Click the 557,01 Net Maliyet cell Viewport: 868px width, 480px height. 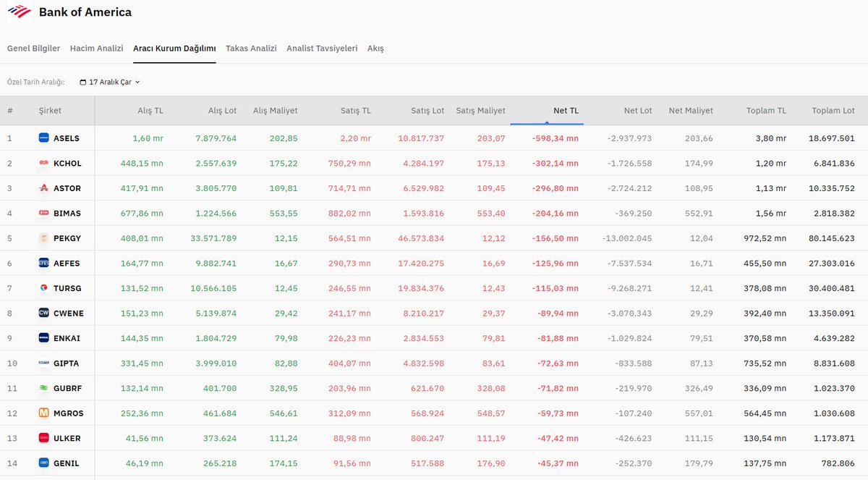click(699, 413)
